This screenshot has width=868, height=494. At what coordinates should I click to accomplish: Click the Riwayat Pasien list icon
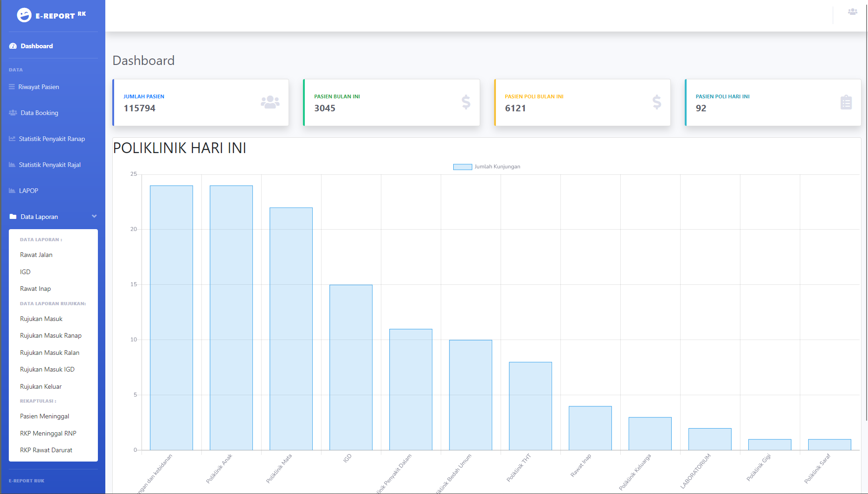click(x=12, y=87)
